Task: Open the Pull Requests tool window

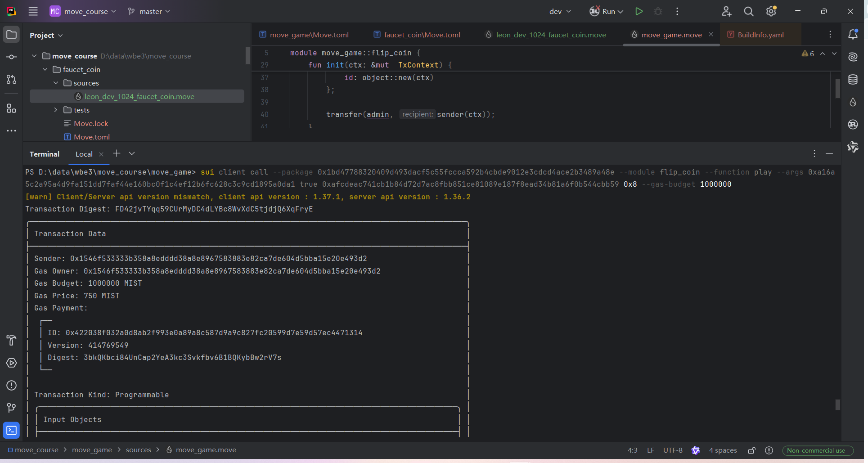Action: (x=11, y=80)
